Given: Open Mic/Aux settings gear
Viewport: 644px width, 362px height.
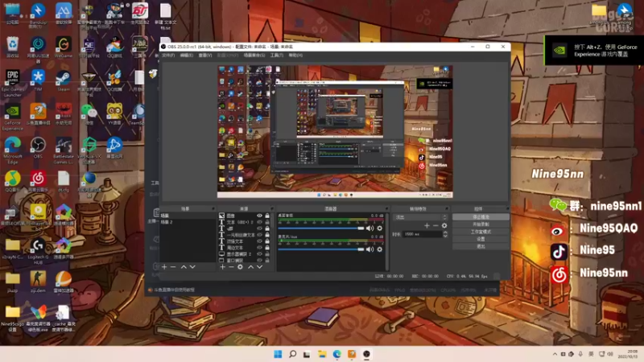Looking at the screenshot, I should (379, 249).
